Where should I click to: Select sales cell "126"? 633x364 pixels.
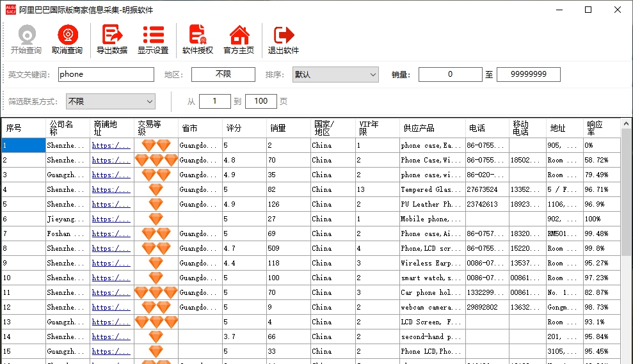click(x=289, y=204)
